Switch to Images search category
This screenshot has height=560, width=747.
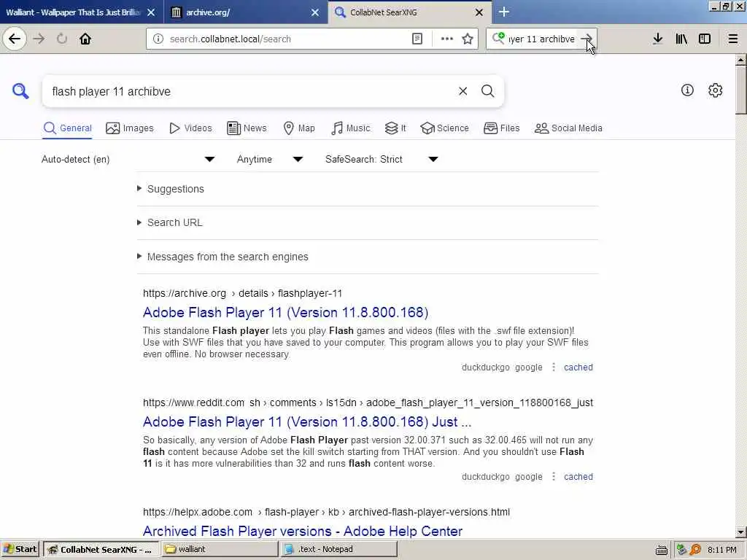point(130,128)
